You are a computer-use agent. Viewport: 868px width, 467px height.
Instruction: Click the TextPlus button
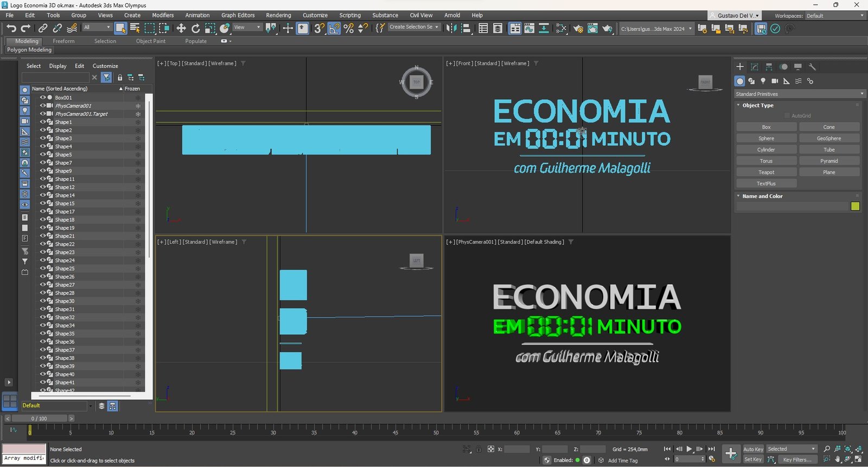766,184
